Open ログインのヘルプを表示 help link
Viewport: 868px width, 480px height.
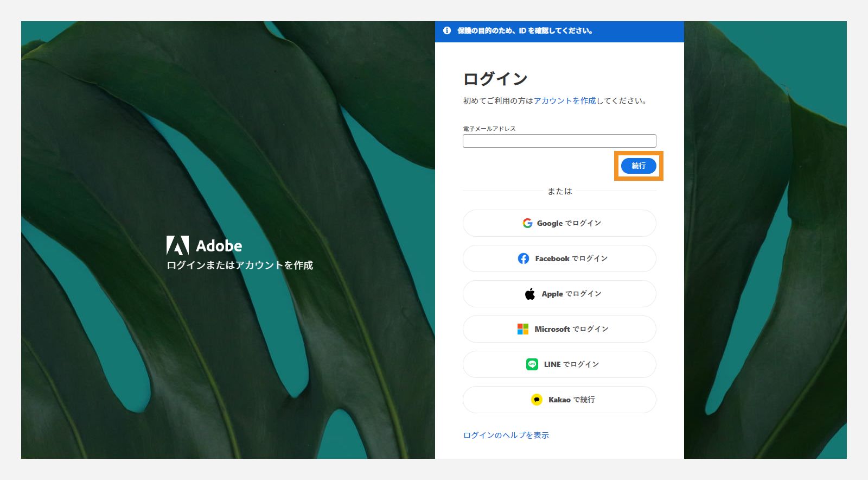506,435
